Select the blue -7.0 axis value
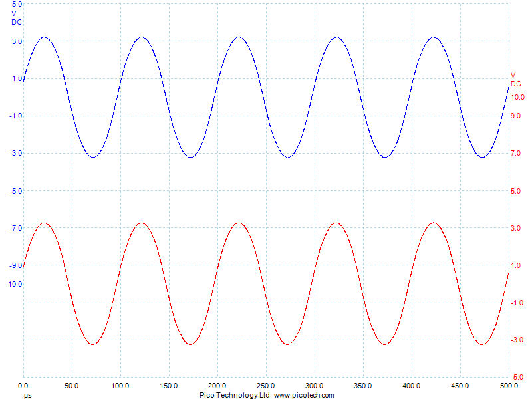 [x=15, y=228]
